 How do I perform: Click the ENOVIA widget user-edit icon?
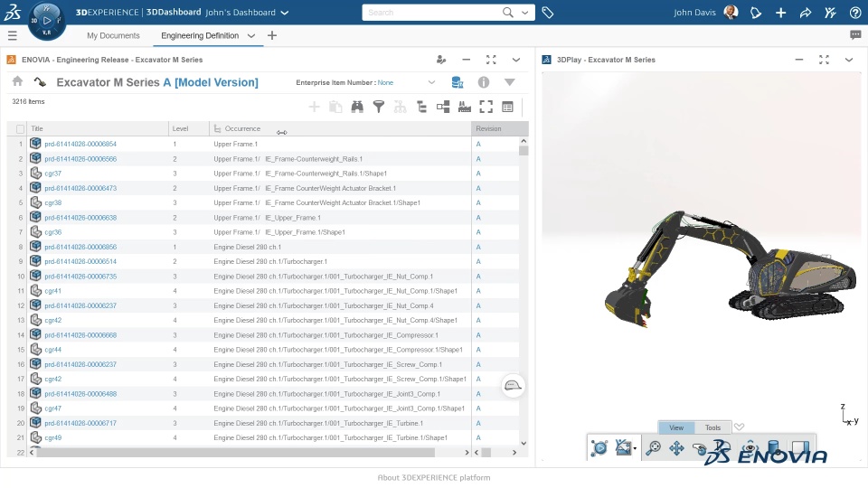(441, 60)
